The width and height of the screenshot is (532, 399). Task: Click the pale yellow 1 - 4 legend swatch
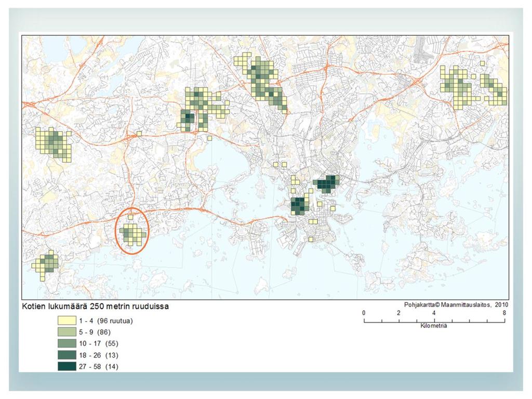(66, 321)
